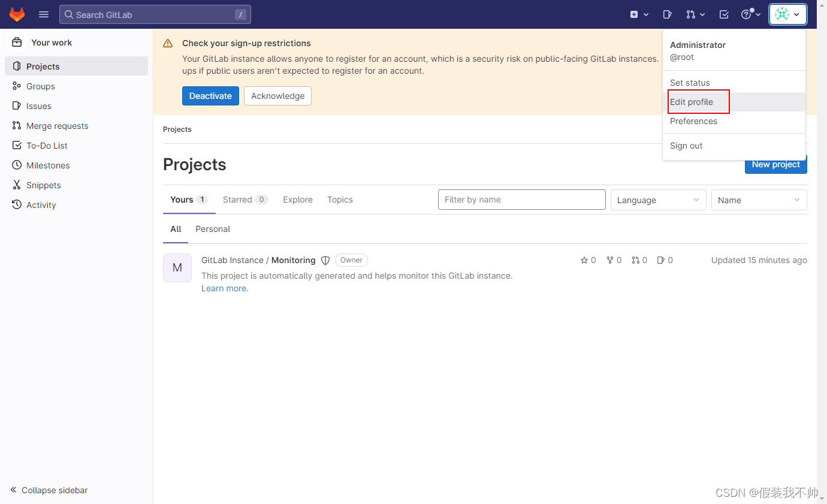The height and width of the screenshot is (504, 827).
Task: Choose Preferences in user menu
Action: click(x=734, y=121)
